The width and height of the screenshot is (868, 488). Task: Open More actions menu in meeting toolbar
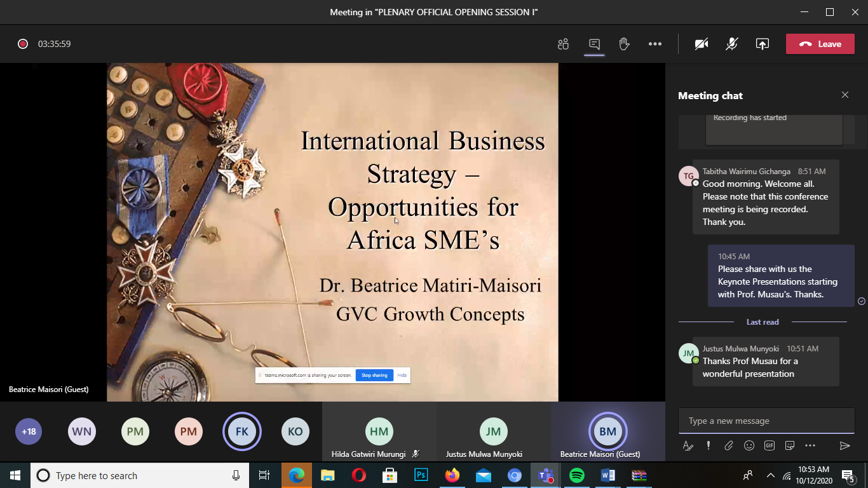tap(655, 44)
